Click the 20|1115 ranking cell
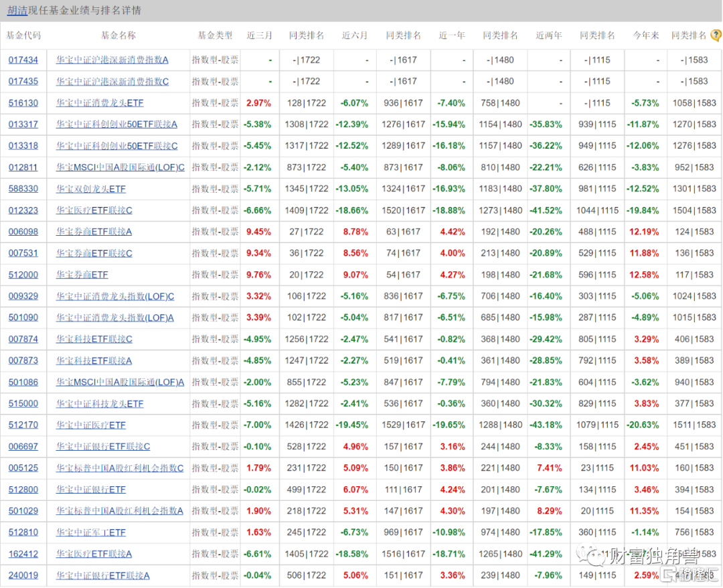Screen dimensions: 723x588 point(597,510)
